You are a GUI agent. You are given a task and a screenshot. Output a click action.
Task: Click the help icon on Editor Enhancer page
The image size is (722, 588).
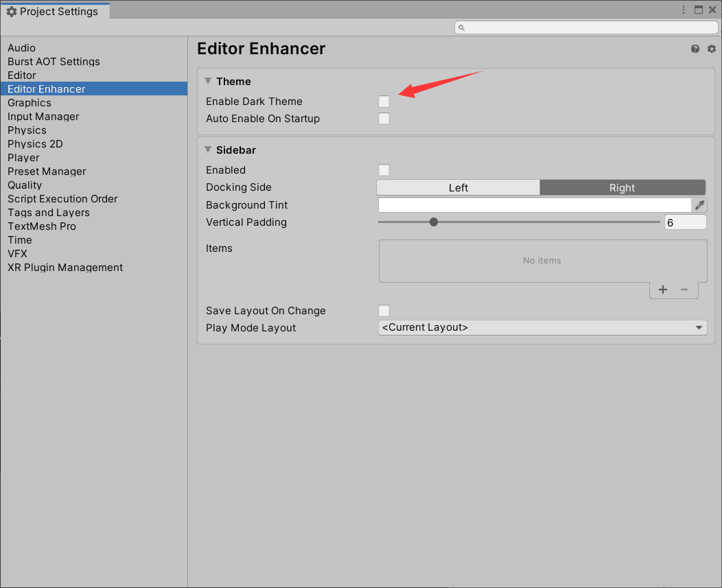pyautogui.click(x=695, y=49)
